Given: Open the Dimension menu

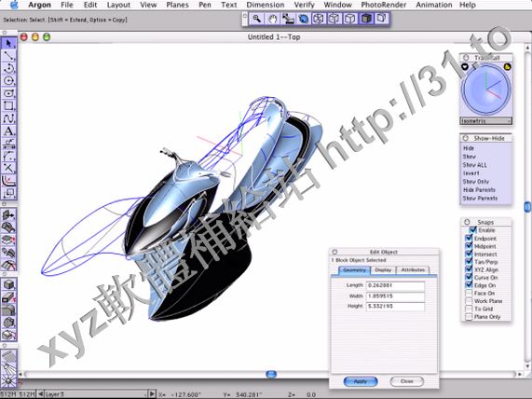Looking at the screenshot, I should pyautogui.click(x=266, y=5).
